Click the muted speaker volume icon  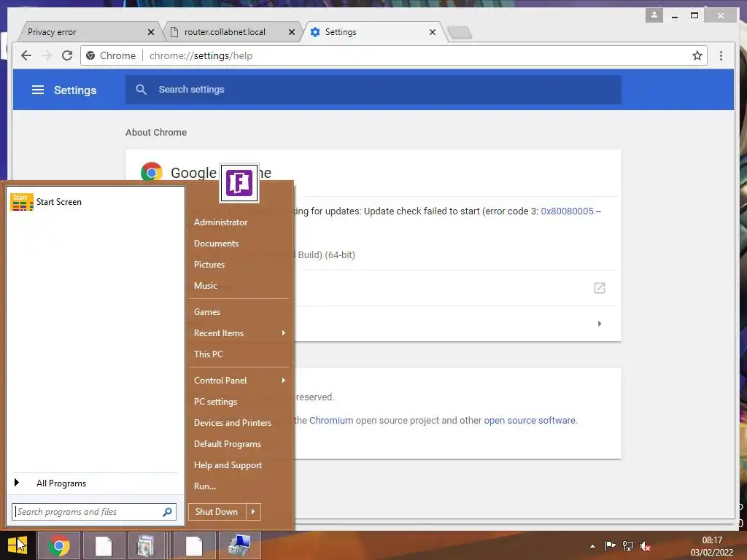click(x=645, y=546)
